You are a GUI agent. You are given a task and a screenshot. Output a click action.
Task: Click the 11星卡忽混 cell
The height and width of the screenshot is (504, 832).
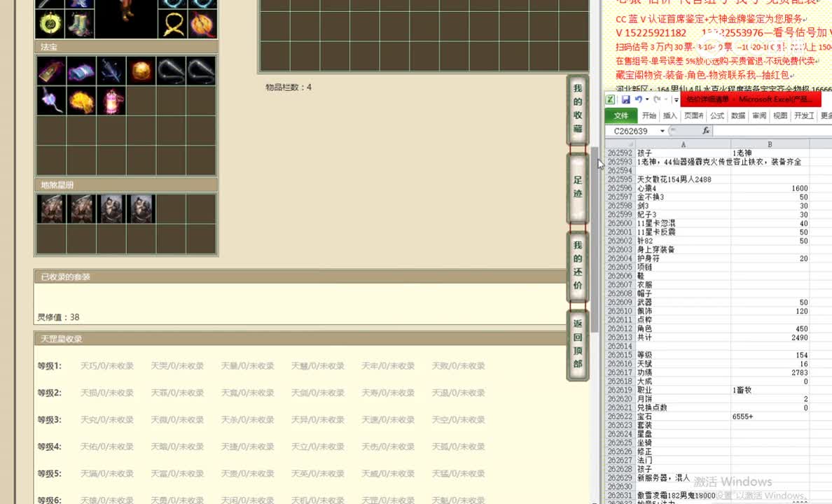click(x=683, y=223)
